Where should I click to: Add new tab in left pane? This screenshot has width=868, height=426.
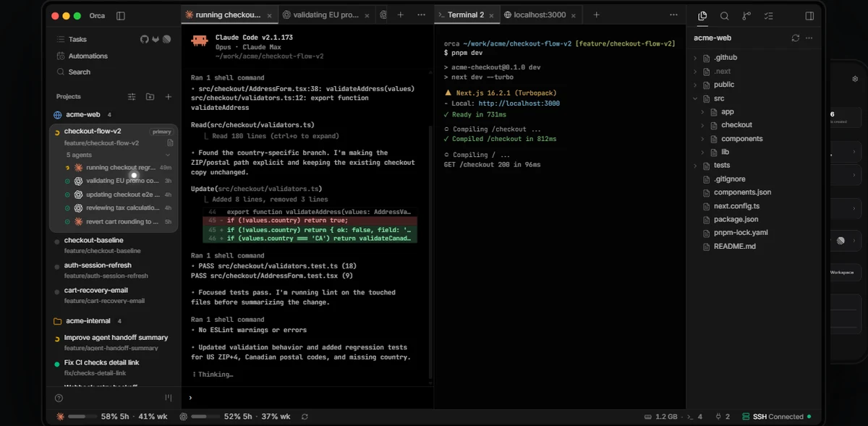[402, 15]
